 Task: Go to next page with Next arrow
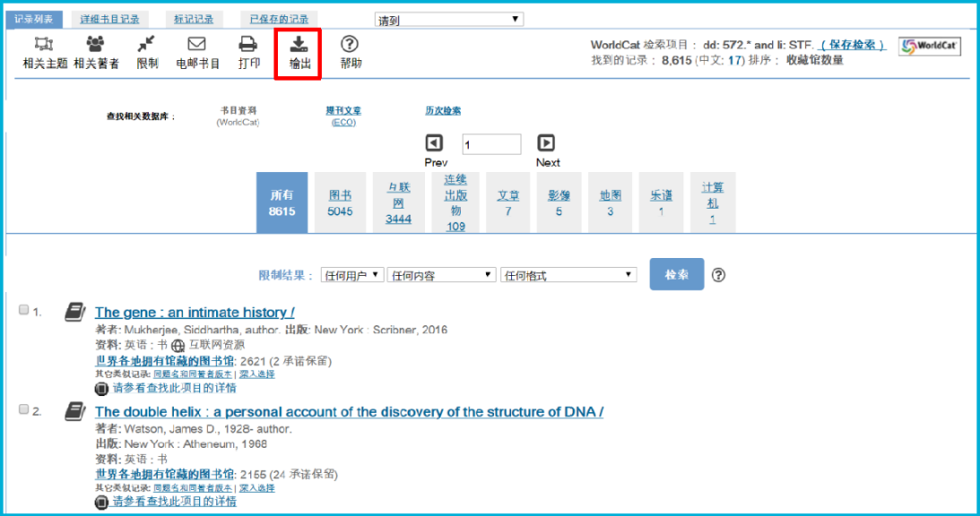[x=546, y=143]
